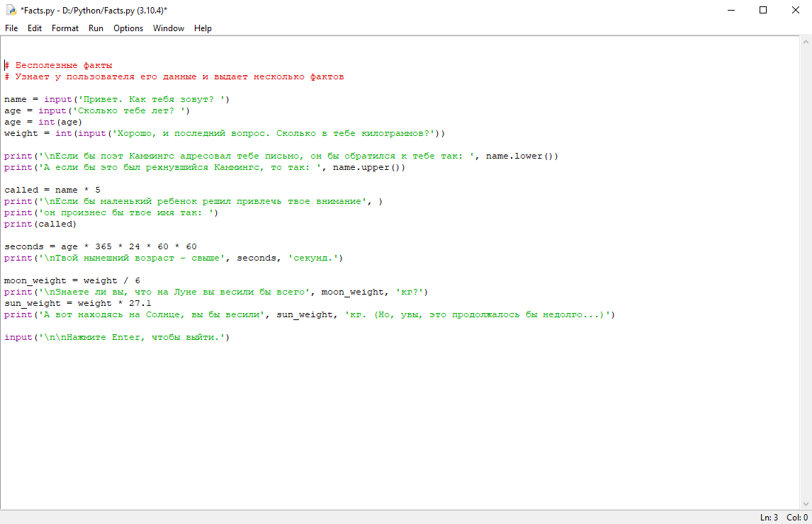Click the 'Col: 0' status bar indicator
The width and height of the screenshot is (812, 524).
[797, 517]
